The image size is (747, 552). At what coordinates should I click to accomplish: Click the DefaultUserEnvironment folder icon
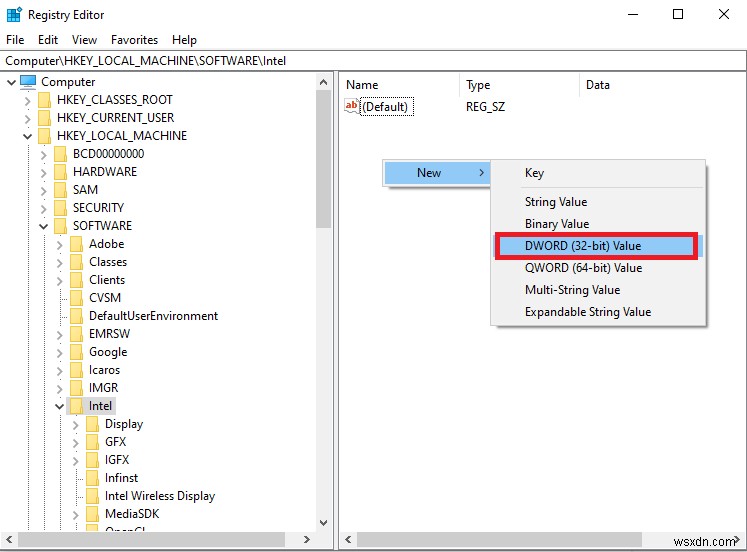tap(76, 316)
